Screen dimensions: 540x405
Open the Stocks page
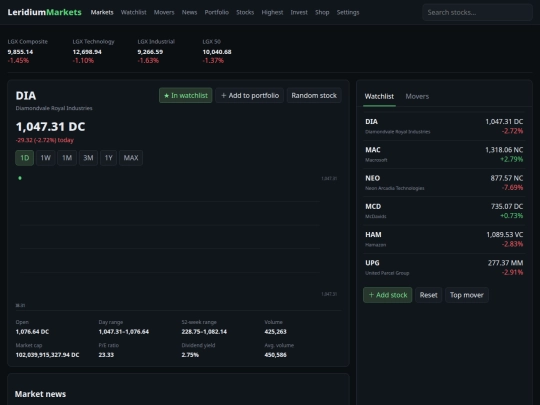click(245, 12)
